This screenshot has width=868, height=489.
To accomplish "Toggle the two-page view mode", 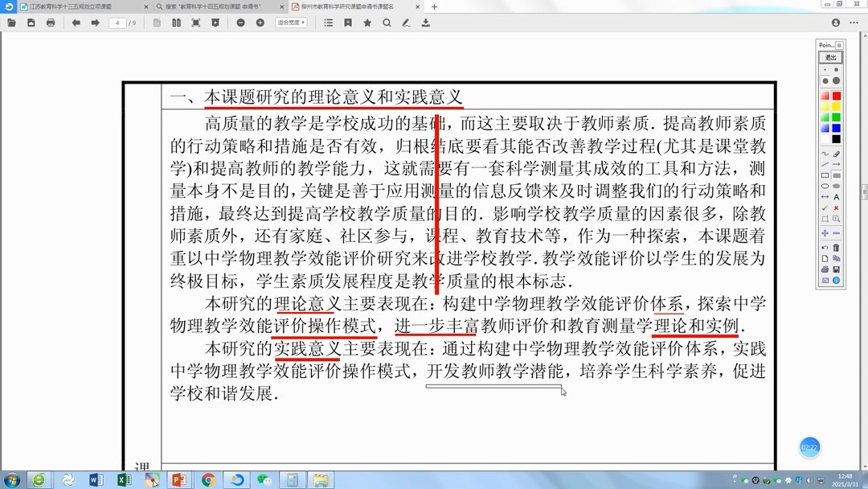I will click(x=177, y=23).
